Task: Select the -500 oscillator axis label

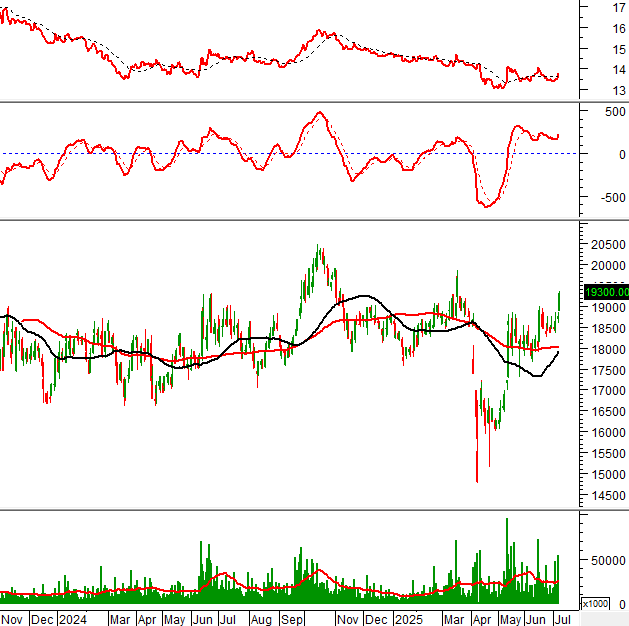Action: pos(613,198)
